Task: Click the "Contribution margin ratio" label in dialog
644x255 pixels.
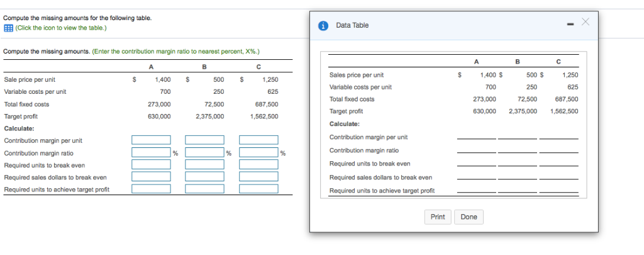Action: 364,150
